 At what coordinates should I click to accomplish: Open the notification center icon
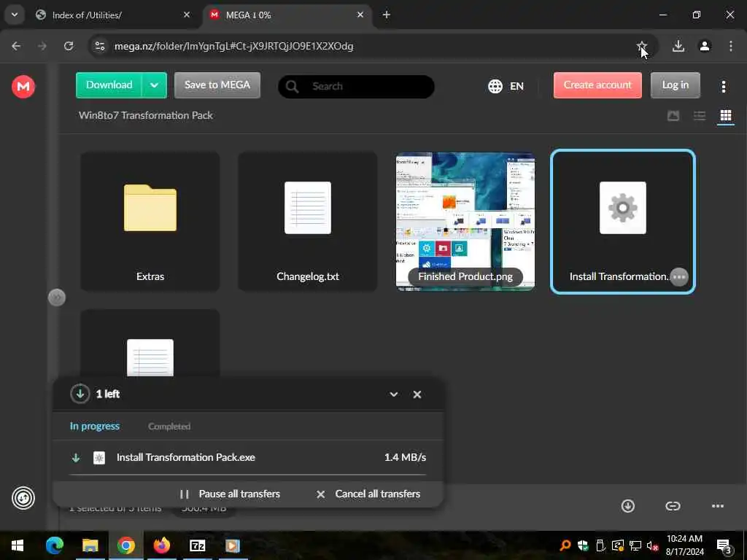point(724,546)
